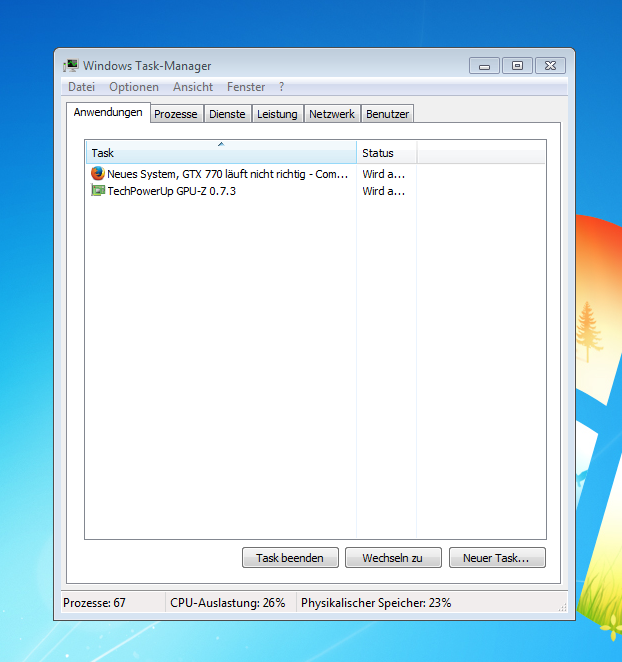Click the Wechseln zu button
The image size is (622, 662).
393,558
